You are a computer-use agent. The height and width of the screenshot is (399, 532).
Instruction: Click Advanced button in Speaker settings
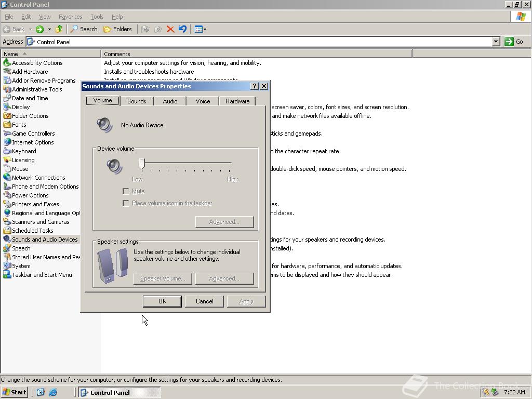pyautogui.click(x=224, y=278)
